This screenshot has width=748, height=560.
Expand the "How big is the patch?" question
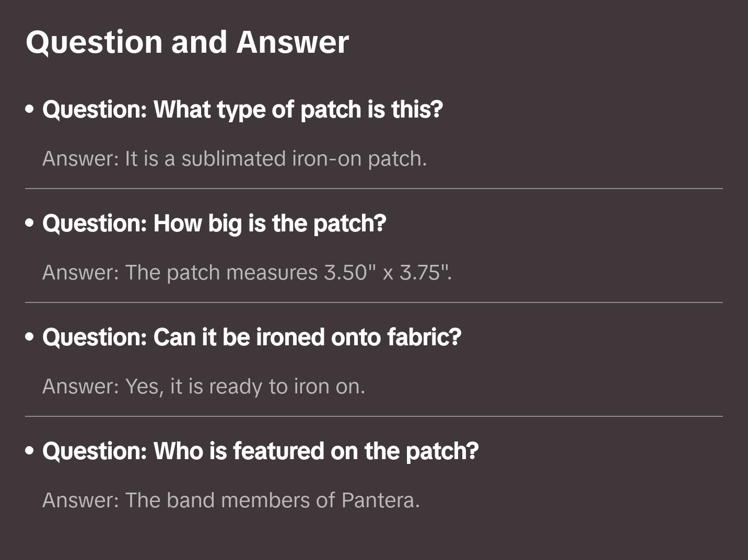(x=214, y=224)
